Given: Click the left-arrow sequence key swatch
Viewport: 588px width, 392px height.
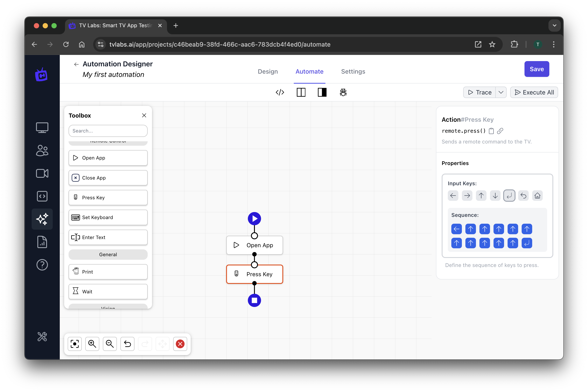Looking at the screenshot, I should click(x=457, y=228).
